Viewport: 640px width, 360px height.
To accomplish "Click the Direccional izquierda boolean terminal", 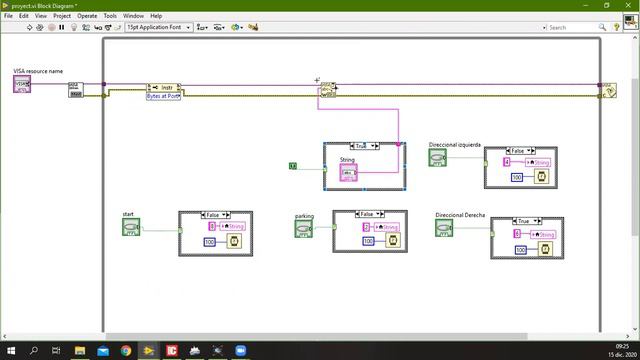I will [x=438, y=158].
